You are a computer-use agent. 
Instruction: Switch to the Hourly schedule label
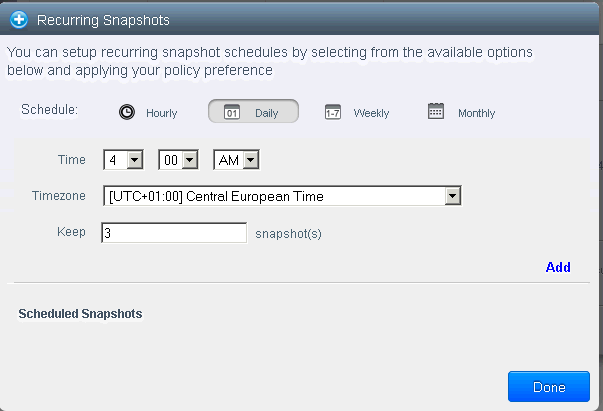pyautogui.click(x=161, y=114)
